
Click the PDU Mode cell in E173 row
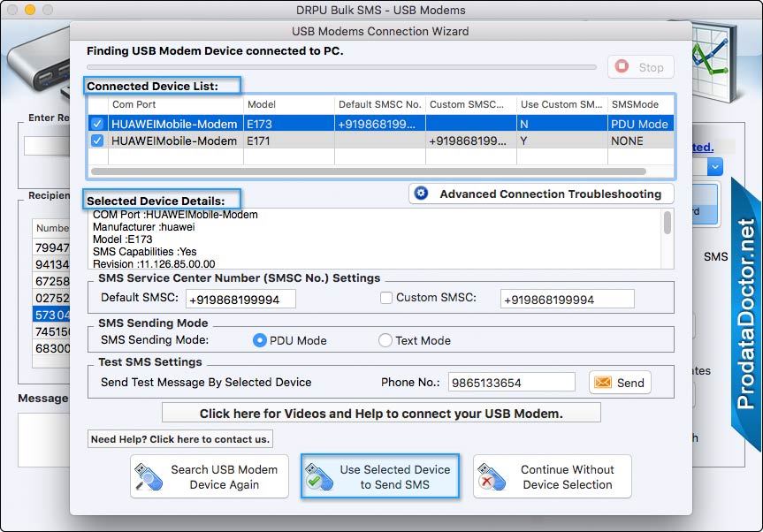click(x=639, y=124)
